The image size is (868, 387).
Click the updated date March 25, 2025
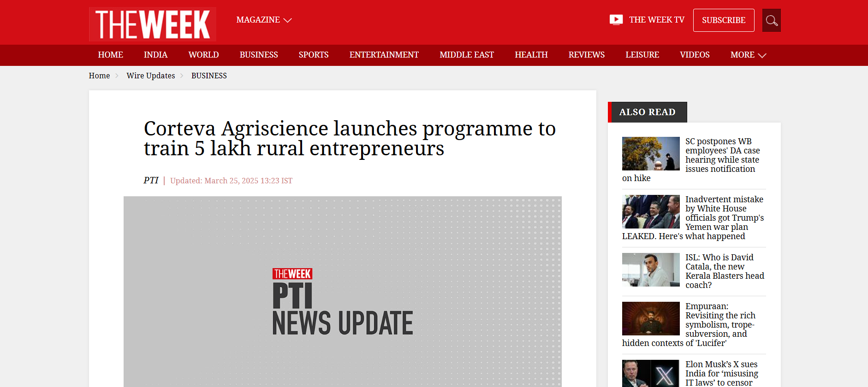tap(231, 181)
